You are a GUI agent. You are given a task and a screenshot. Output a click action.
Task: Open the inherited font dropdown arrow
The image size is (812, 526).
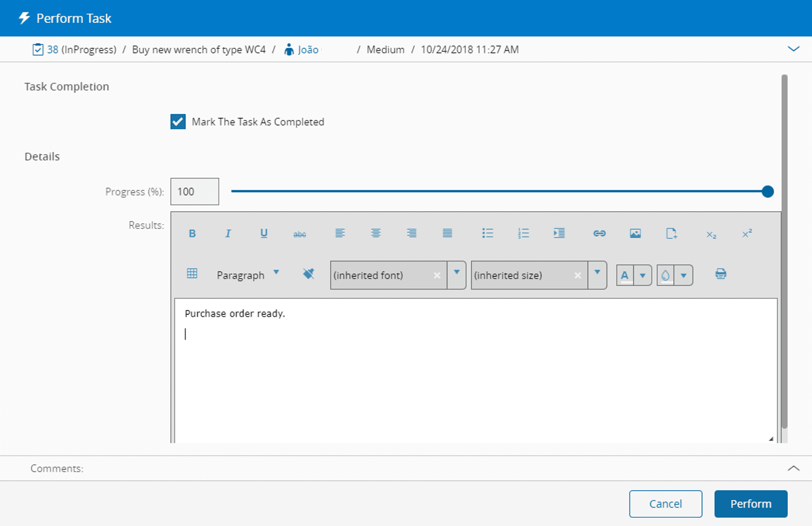pos(456,275)
